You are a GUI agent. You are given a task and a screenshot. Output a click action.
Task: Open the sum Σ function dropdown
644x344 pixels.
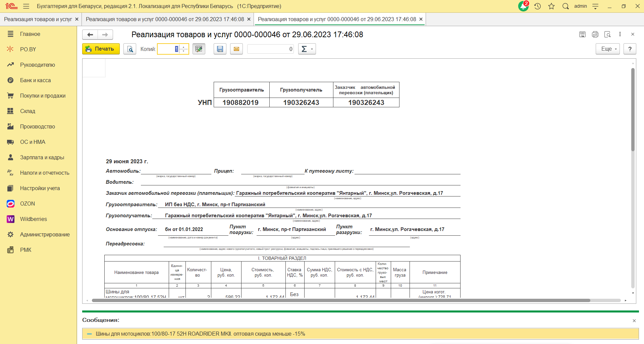pyautogui.click(x=307, y=49)
